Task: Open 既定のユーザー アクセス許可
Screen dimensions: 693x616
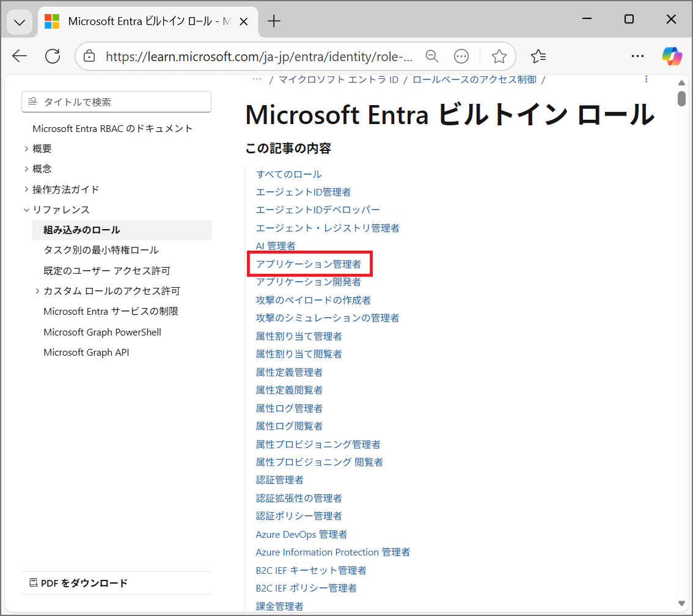Action: 107,271
